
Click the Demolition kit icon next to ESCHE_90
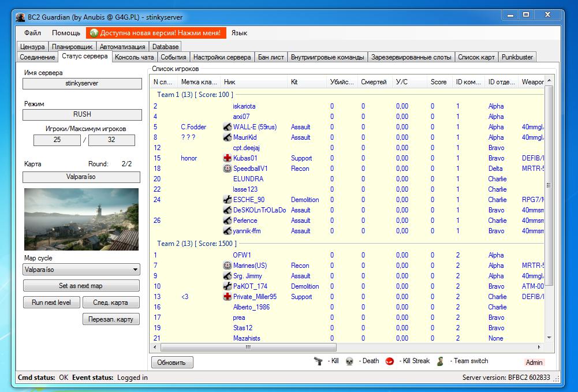pos(228,200)
